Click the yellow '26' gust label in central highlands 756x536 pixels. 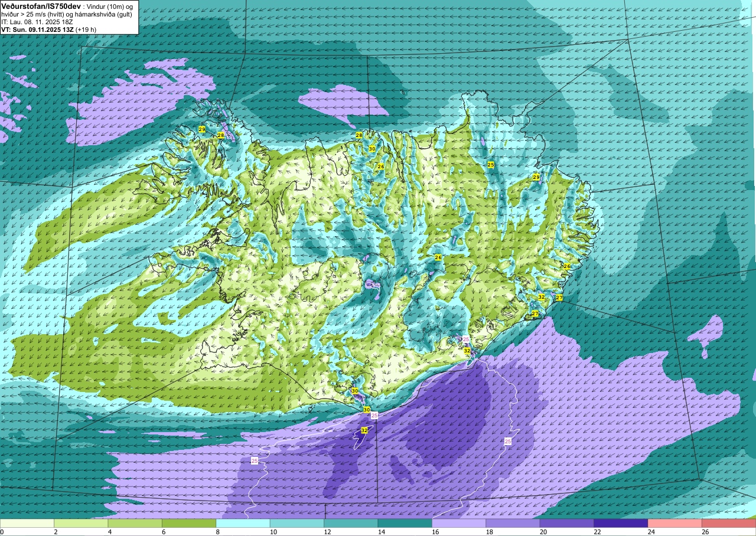click(438, 257)
